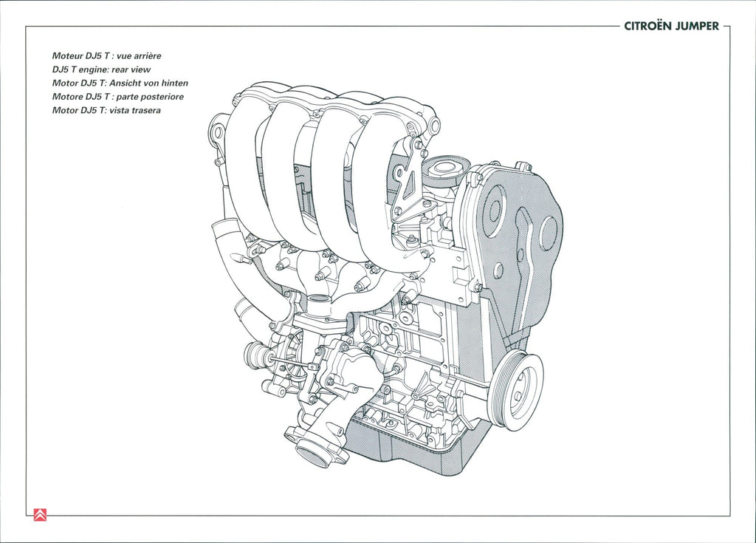Click the CITROËN JUMPER header title
The image size is (756, 543).
pyautogui.click(x=671, y=26)
